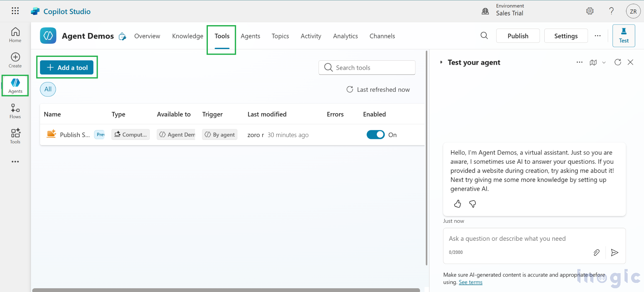Open the app launcher grid icon
This screenshot has width=644, height=292.
15,11
